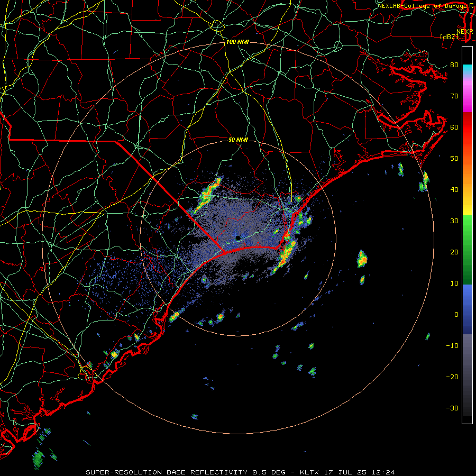Click the 50 NMI range ring label

(238, 140)
